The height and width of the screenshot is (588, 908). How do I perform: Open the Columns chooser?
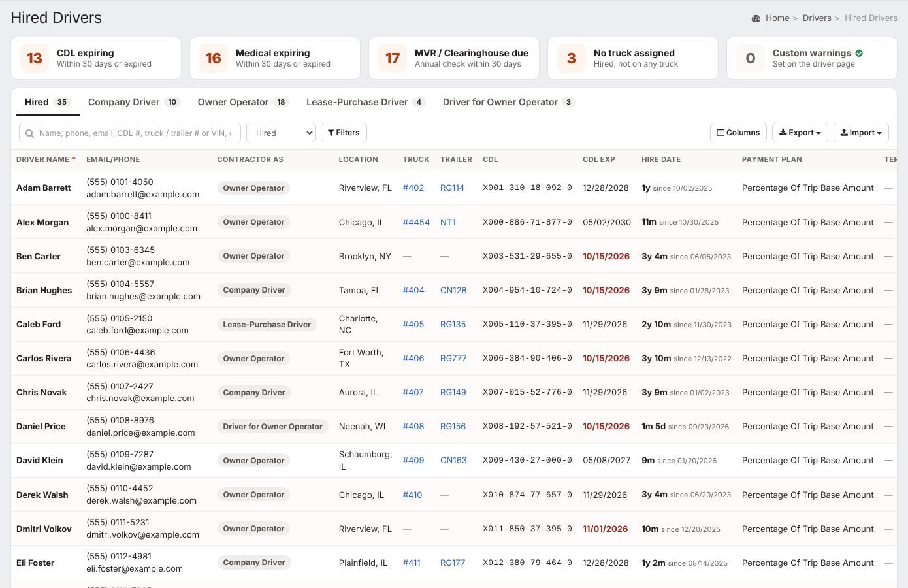[x=738, y=133]
